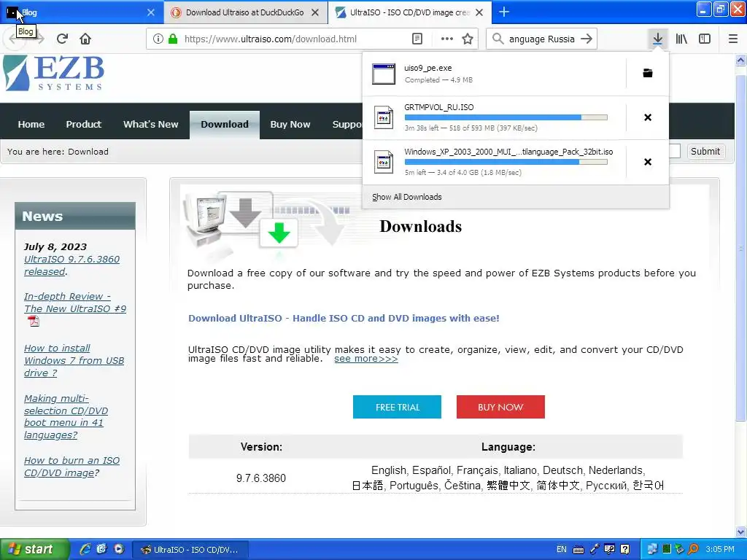
Task: Select the UltraISO browser tab
Action: [x=410, y=12]
